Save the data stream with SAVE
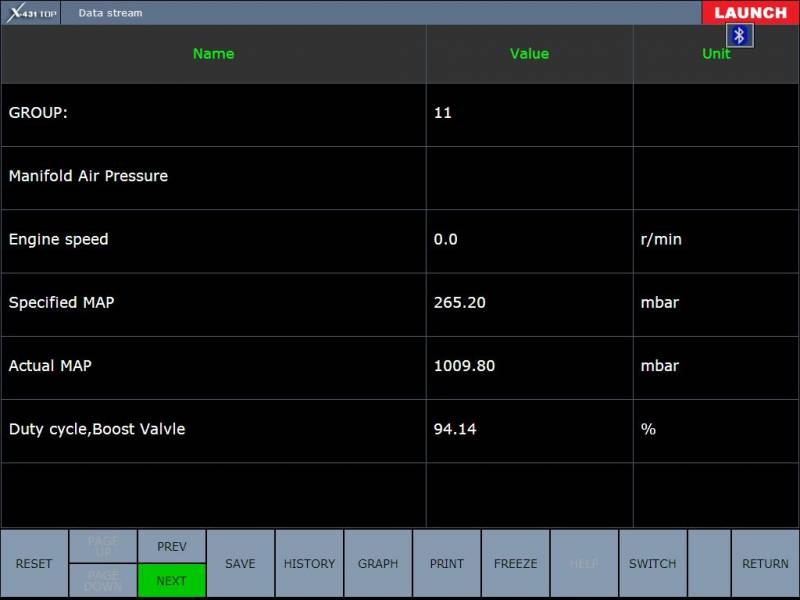The width and height of the screenshot is (800, 600). click(x=240, y=564)
